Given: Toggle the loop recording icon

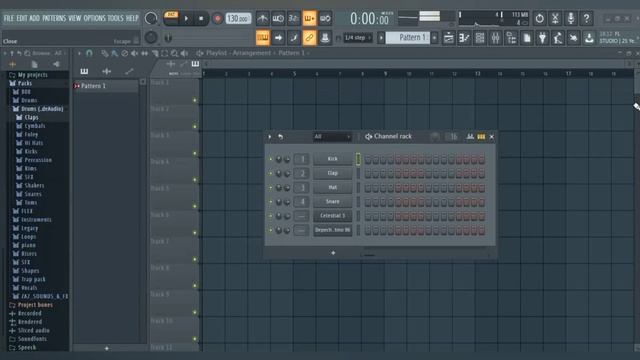Looking at the screenshot, I should (325, 18).
